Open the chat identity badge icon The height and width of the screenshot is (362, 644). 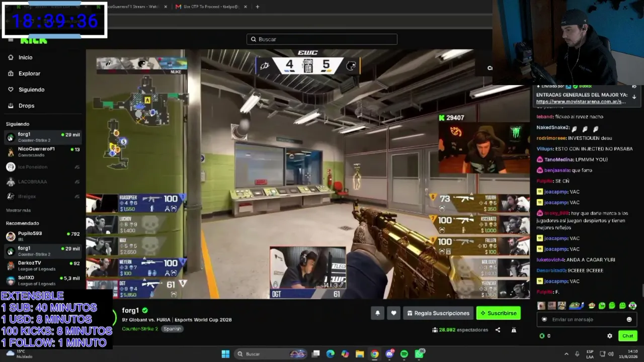click(x=544, y=319)
